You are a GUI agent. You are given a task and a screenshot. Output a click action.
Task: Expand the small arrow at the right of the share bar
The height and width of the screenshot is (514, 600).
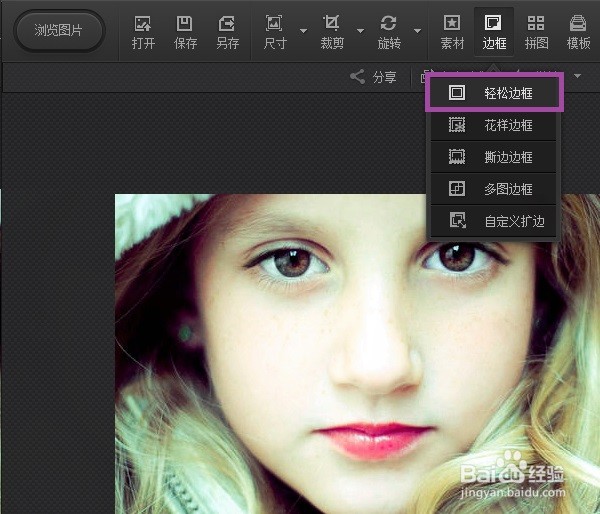(x=577, y=76)
